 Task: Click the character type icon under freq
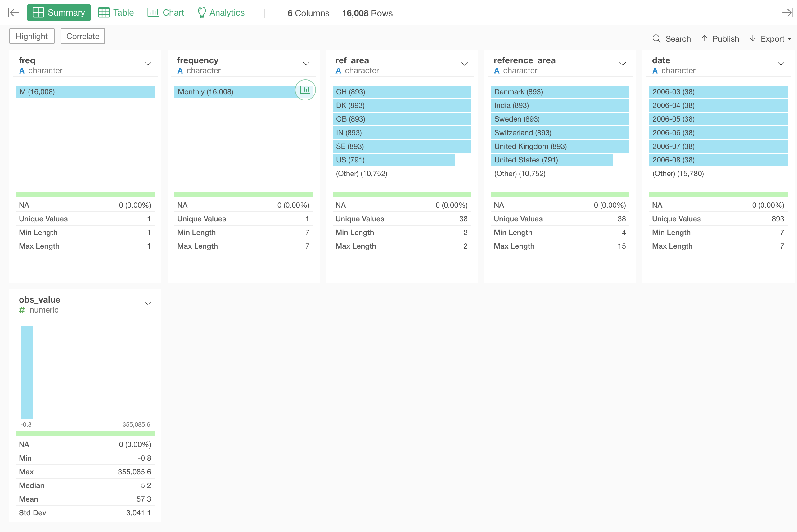click(x=22, y=71)
